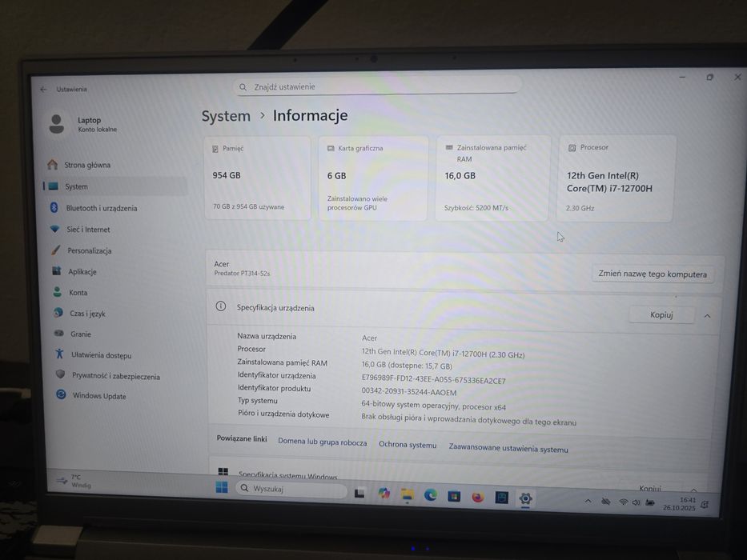Launch Copilot from the taskbar
Image resolution: width=747 pixels, height=560 pixels.
384,494
